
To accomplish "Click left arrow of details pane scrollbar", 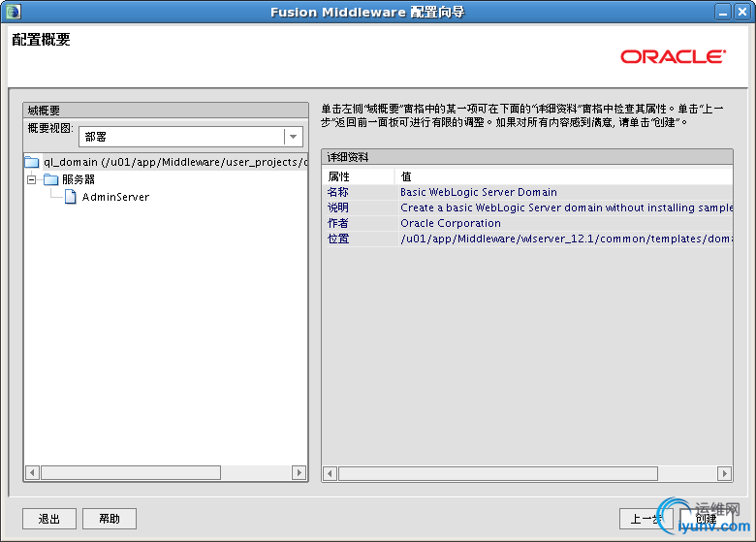I will [330, 473].
